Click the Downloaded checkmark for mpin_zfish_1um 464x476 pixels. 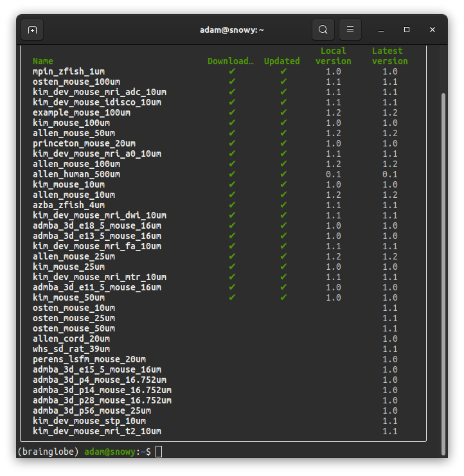232,71
